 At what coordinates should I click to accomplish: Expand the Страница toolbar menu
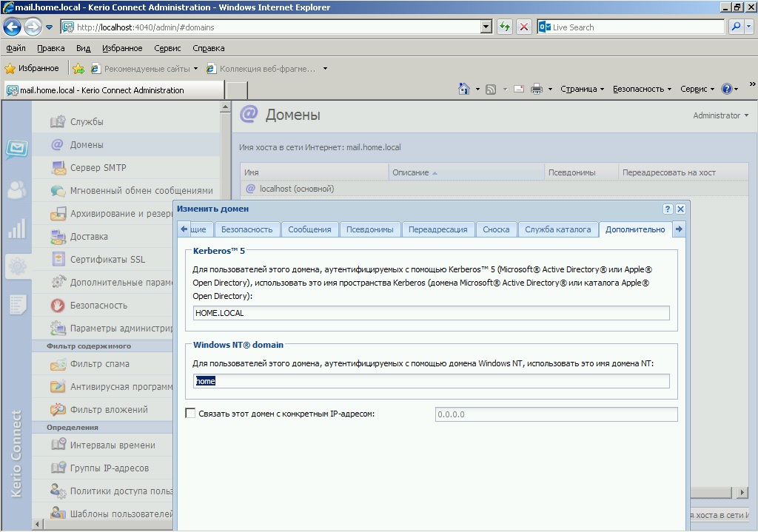click(x=582, y=89)
